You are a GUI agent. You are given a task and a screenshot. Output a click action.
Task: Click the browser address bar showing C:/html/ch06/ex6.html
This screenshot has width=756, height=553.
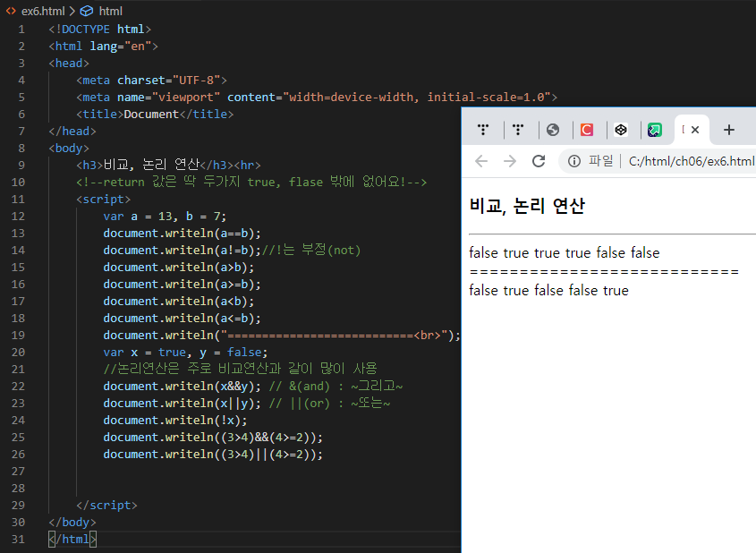[692, 161]
